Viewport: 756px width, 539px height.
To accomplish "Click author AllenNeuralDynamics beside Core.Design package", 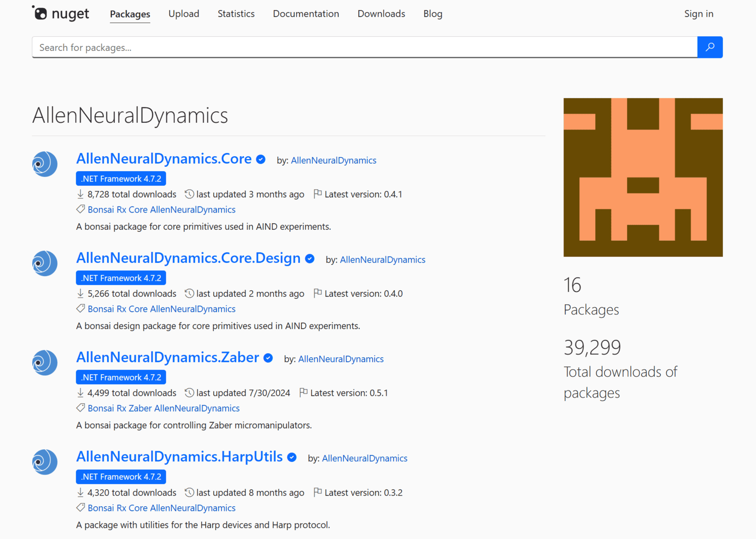I will tap(383, 259).
